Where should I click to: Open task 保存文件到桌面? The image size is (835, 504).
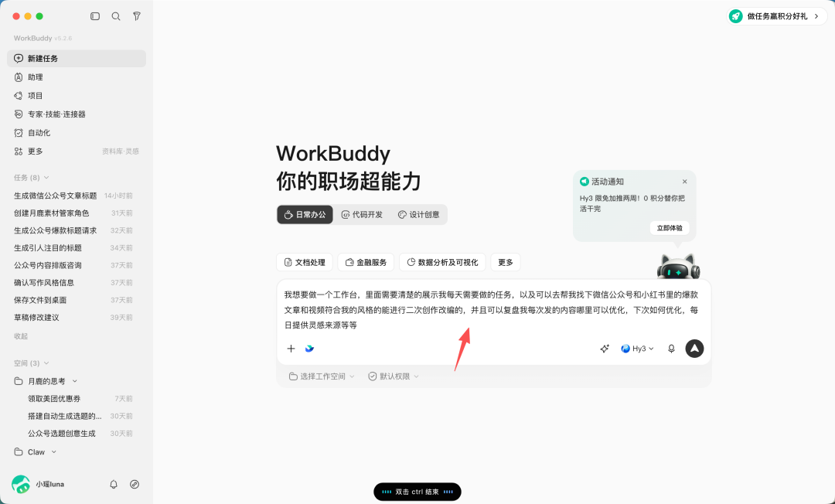pos(40,300)
